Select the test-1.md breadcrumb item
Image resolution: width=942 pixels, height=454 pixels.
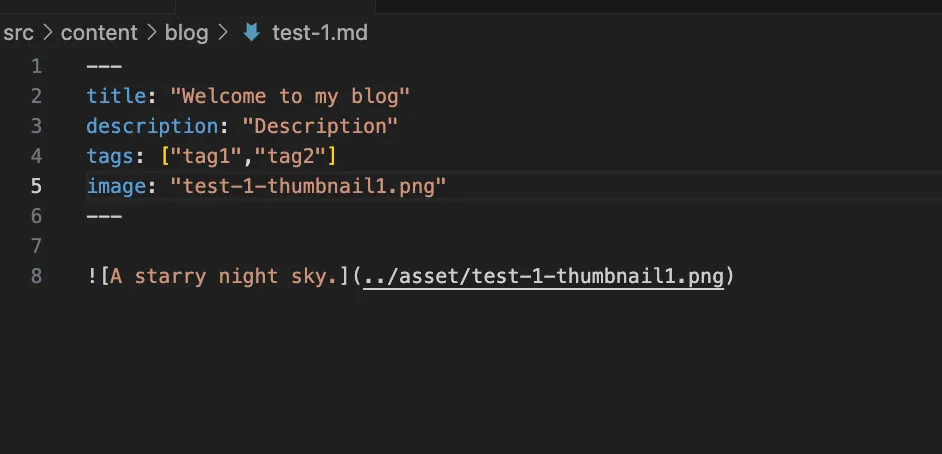click(x=319, y=33)
